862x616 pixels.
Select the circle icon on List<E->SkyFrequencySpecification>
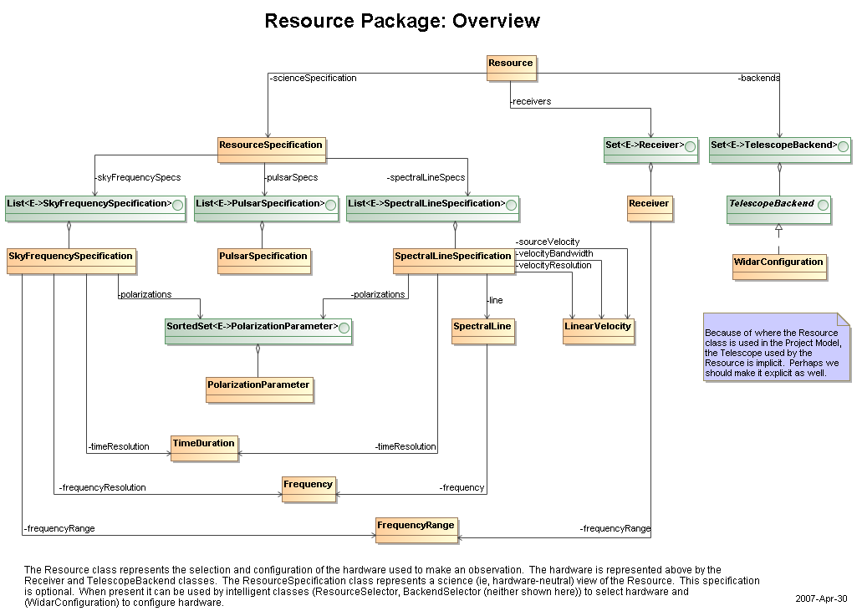[x=176, y=203]
